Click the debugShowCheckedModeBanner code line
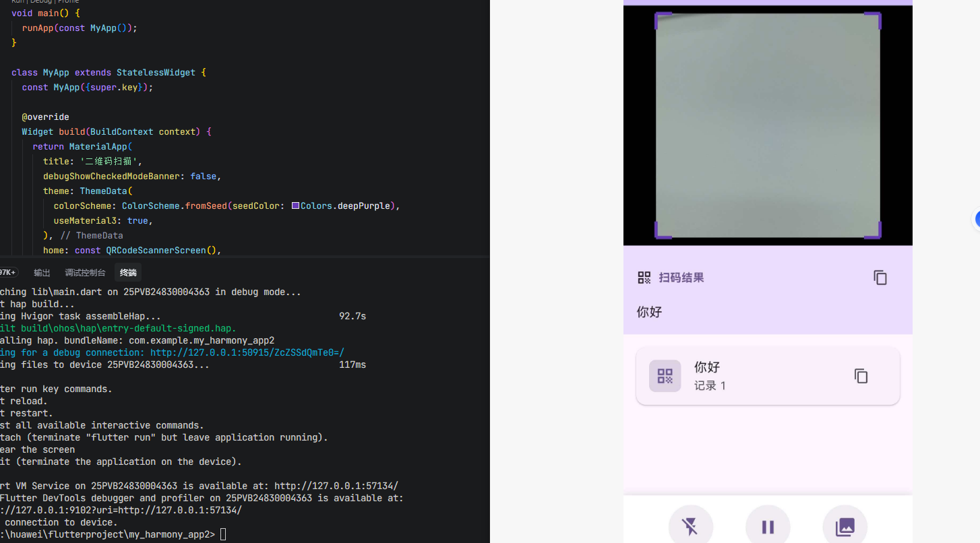Viewport: 980px width, 543px height. (132, 176)
